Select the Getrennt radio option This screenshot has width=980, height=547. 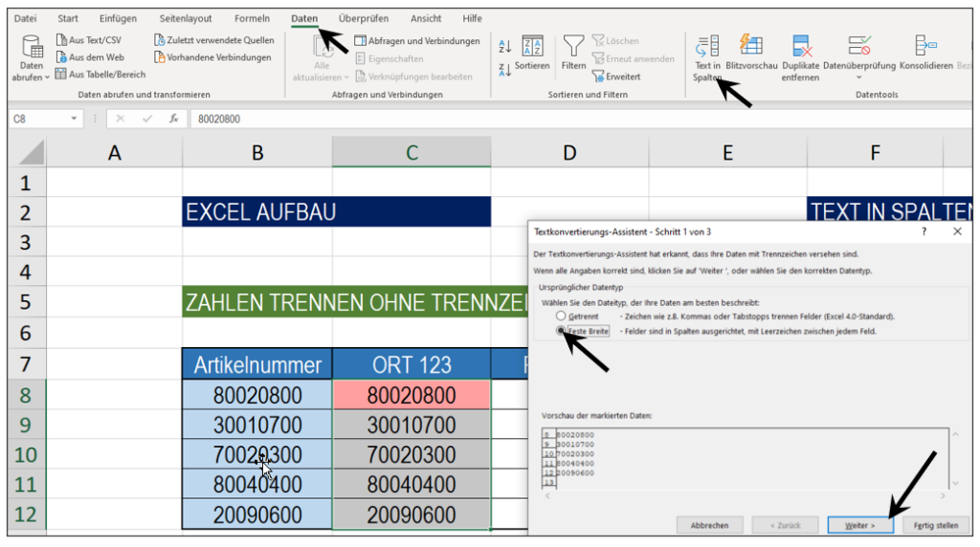pyautogui.click(x=561, y=316)
